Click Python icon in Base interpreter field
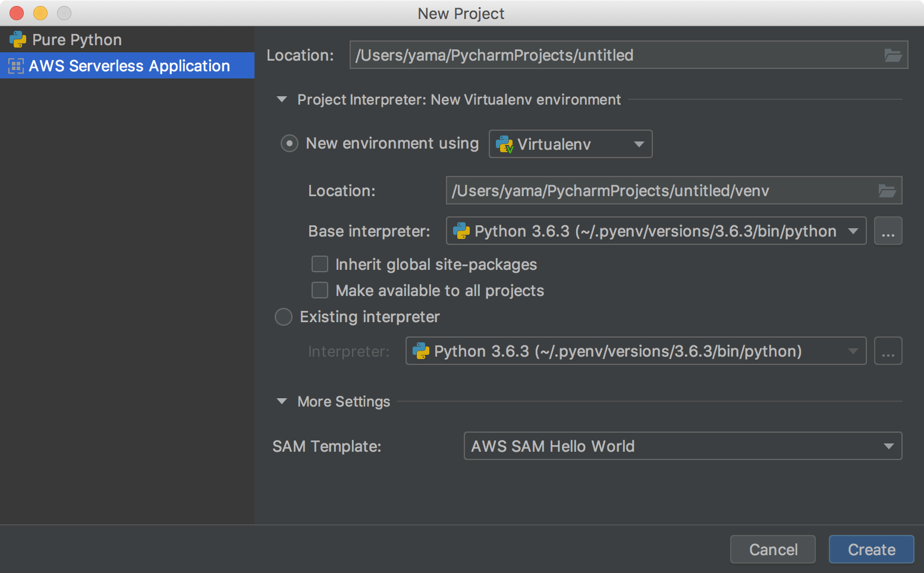 pyautogui.click(x=461, y=231)
